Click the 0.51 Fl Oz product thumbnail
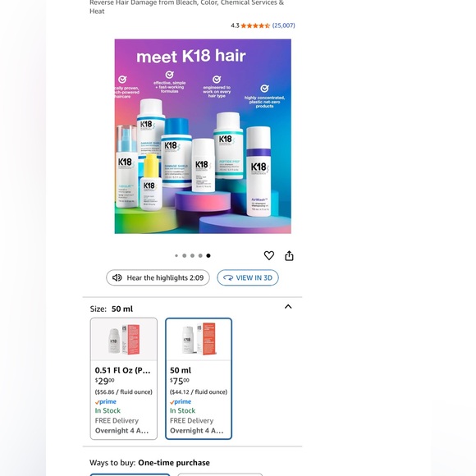 pos(124,340)
